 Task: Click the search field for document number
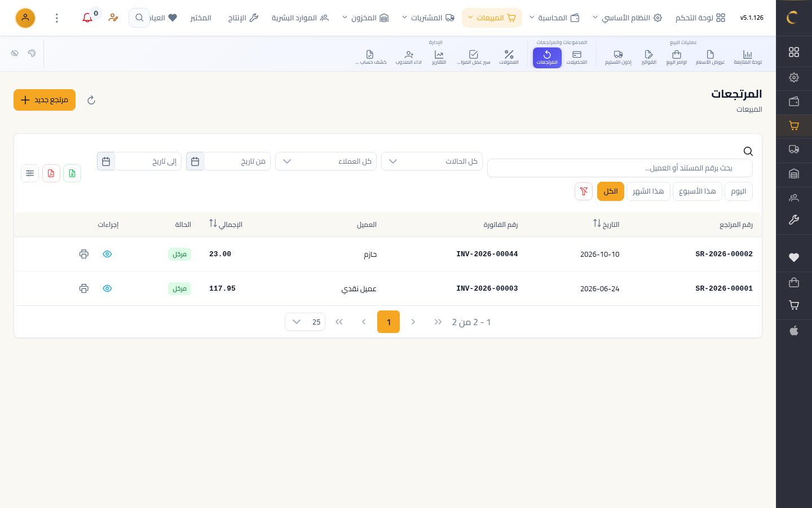point(620,168)
